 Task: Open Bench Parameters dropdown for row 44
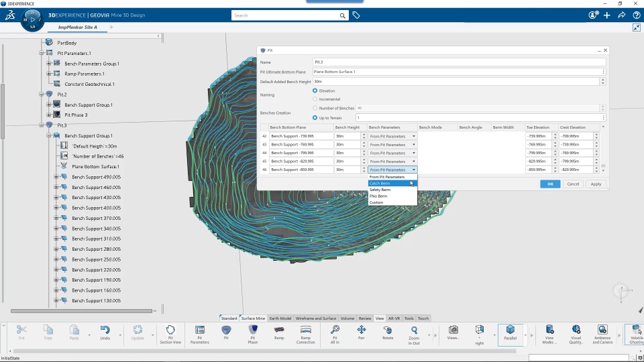coord(392,153)
